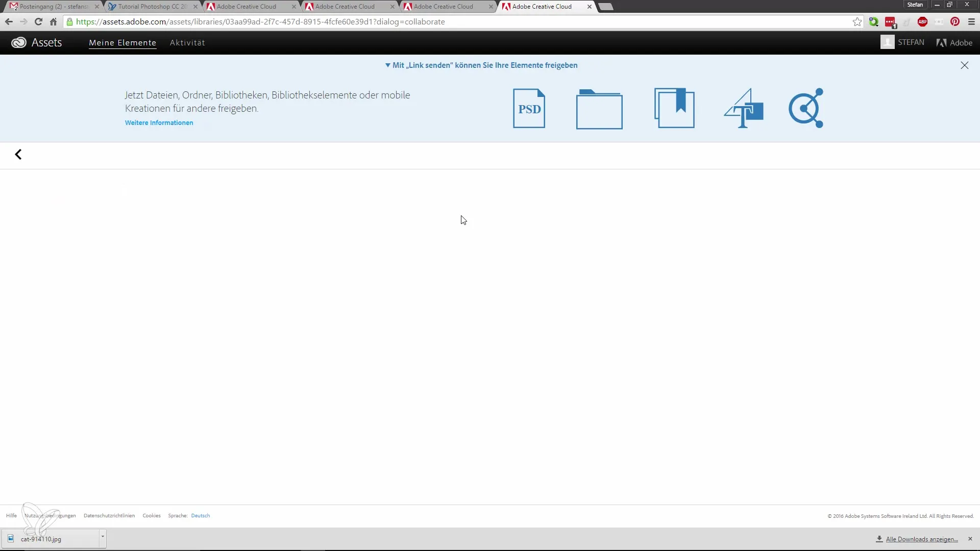The width and height of the screenshot is (980, 551).
Task: Open the Pinterest browser extension
Action: coord(955,22)
